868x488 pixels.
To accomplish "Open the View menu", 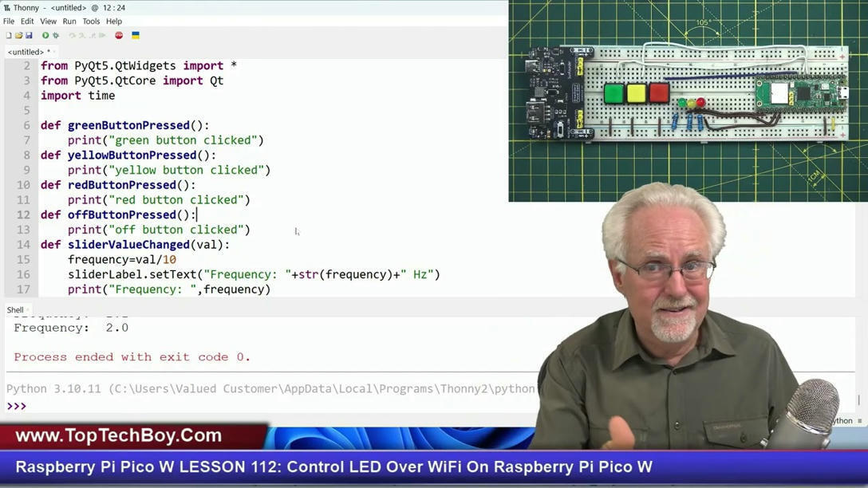I will (48, 21).
